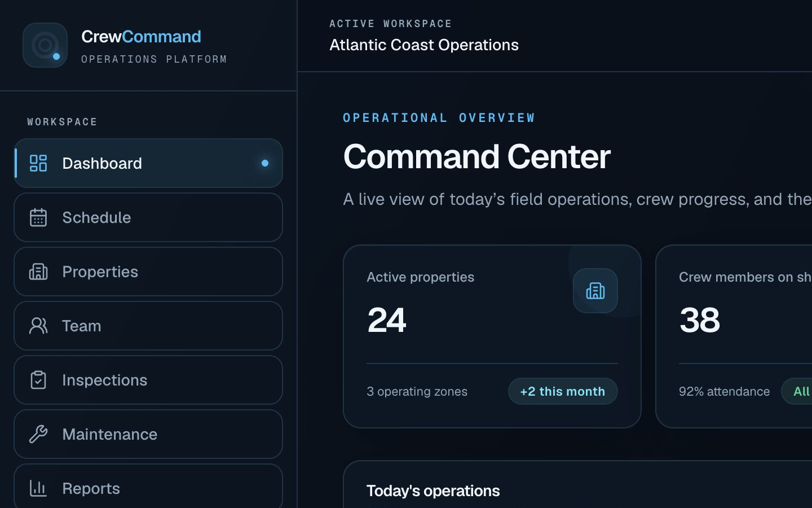The image size is (812, 508).
Task: Click the 'Active properties' label
Action: click(420, 277)
